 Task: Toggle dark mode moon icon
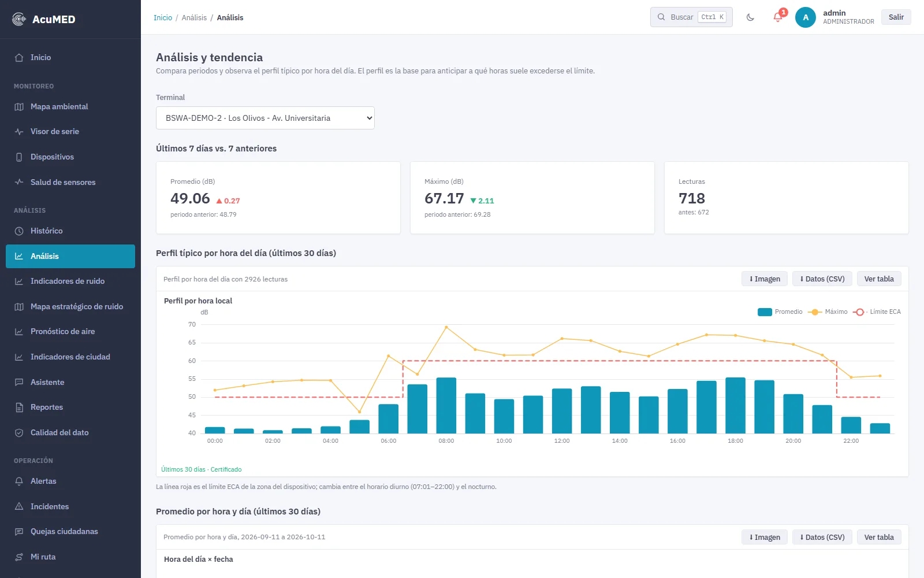tap(750, 17)
